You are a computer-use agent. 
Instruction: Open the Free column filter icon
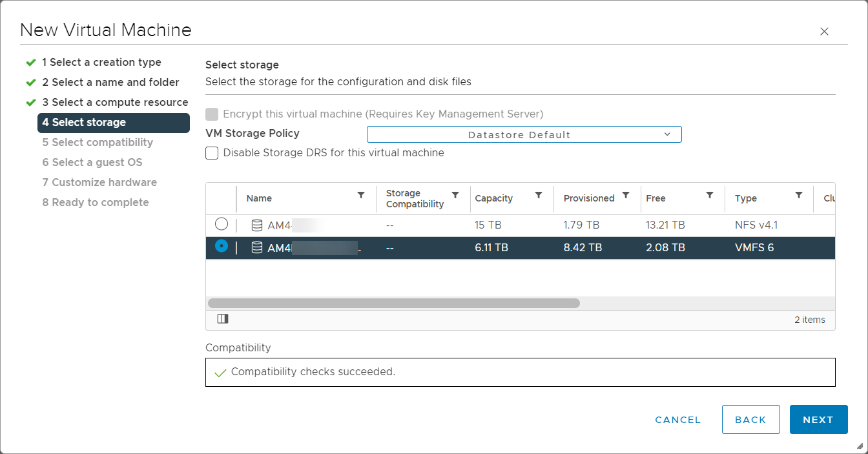(x=710, y=195)
